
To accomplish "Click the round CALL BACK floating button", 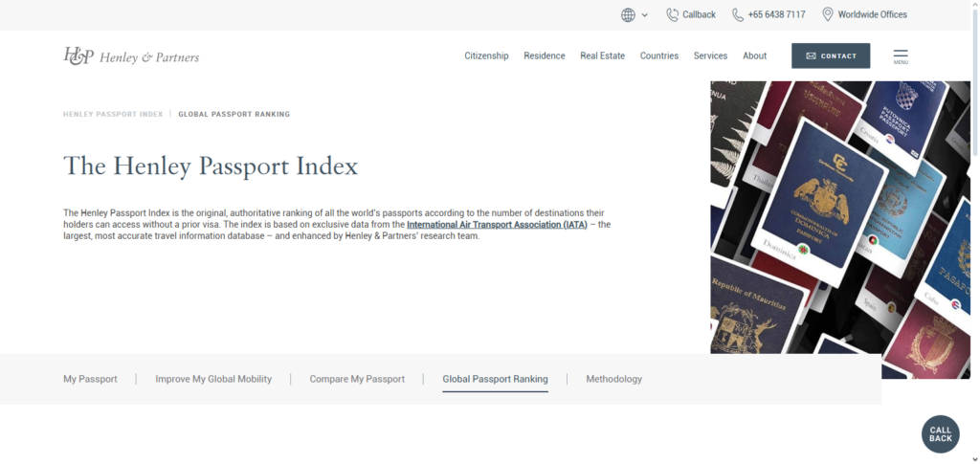I will [x=940, y=434].
